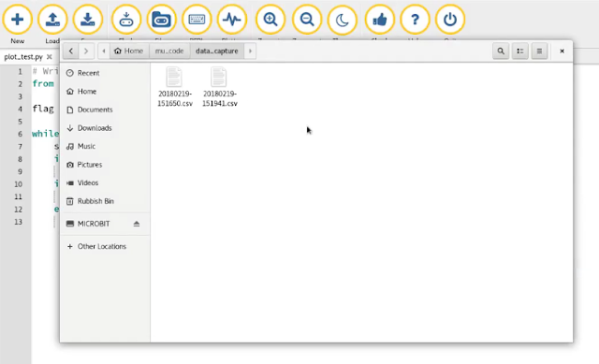The width and height of the screenshot is (599, 364).
Task: Open Pictures folder in sidebar
Action: [105, 165]
